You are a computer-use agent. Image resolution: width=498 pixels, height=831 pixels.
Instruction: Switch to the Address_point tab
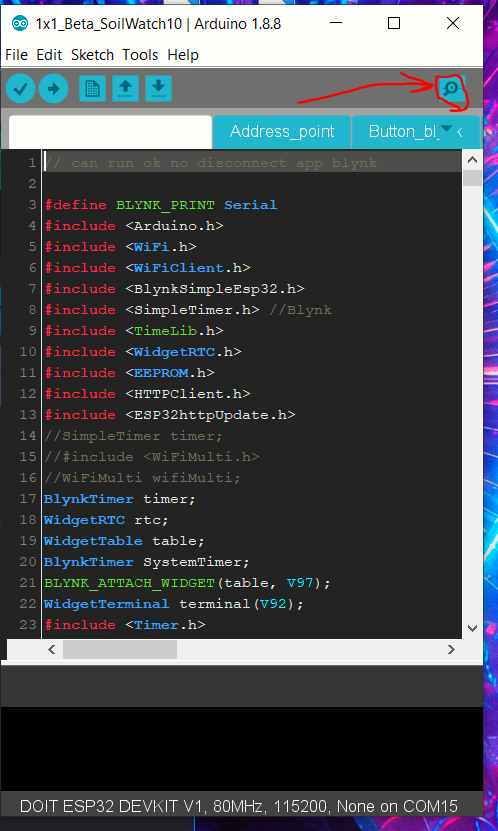point(282,131)
